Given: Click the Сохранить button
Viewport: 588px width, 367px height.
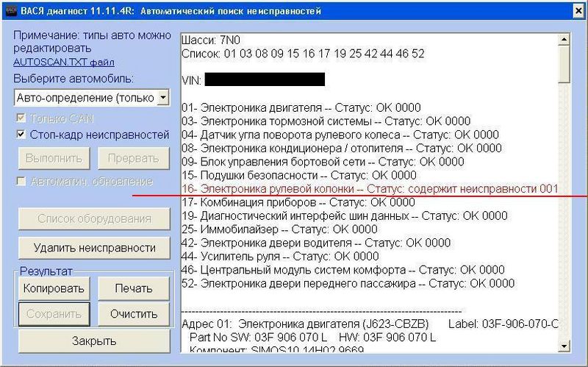Looking at the screenshot, I should 54,314.
